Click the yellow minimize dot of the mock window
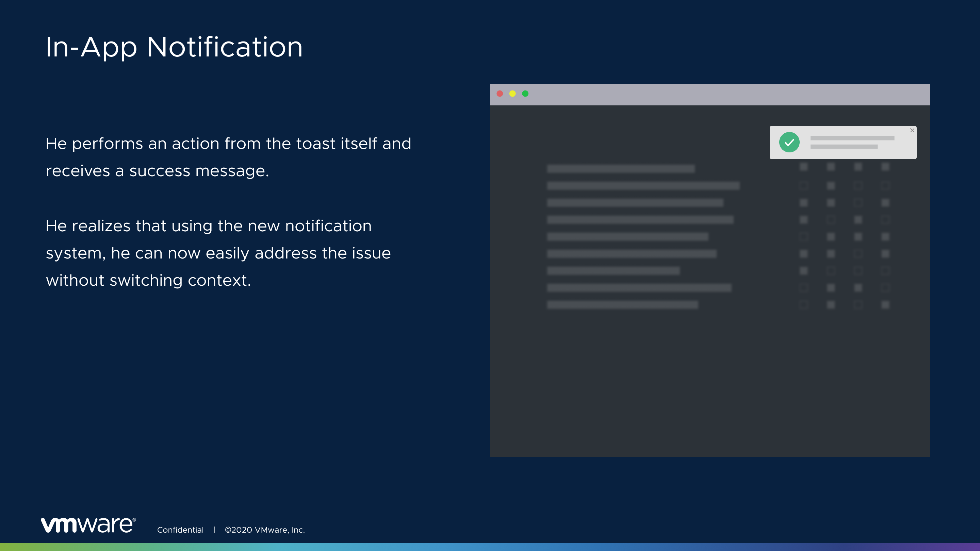 coord(512,94)
